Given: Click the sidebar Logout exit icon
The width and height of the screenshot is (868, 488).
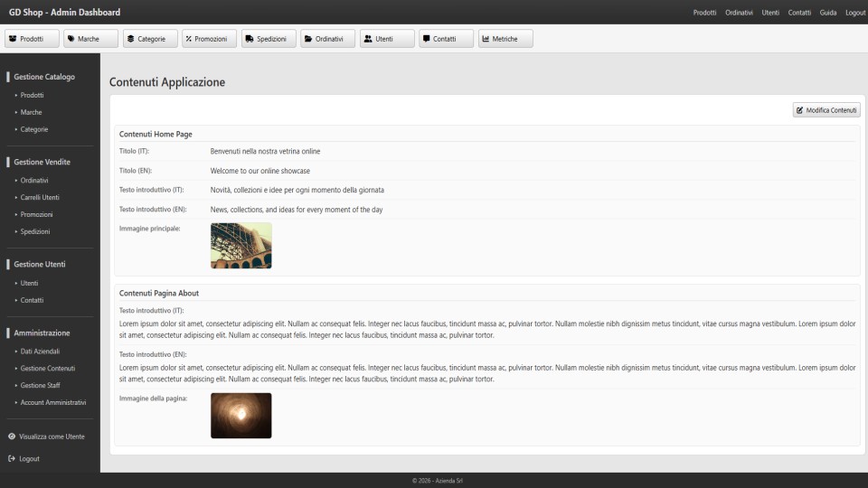Looking at the screenshot, I should tap(12, 459).
